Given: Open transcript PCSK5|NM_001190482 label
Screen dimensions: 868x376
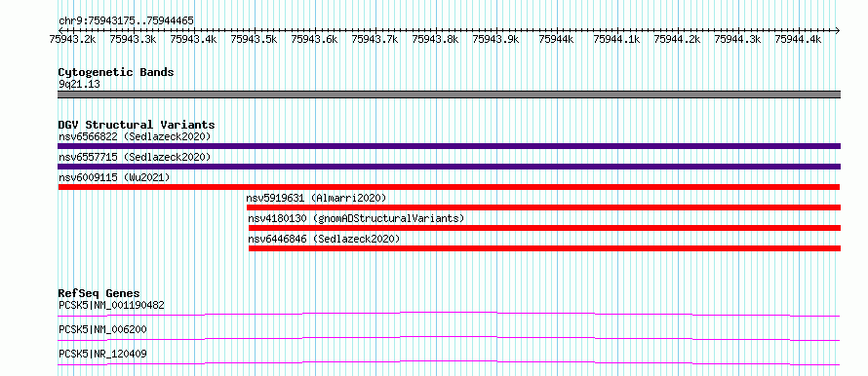Looking at the screenshot, I should (x=111, y=305).
